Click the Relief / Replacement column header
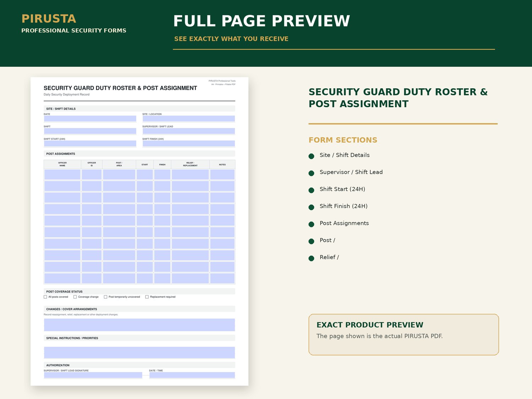 tap(190, 164)
